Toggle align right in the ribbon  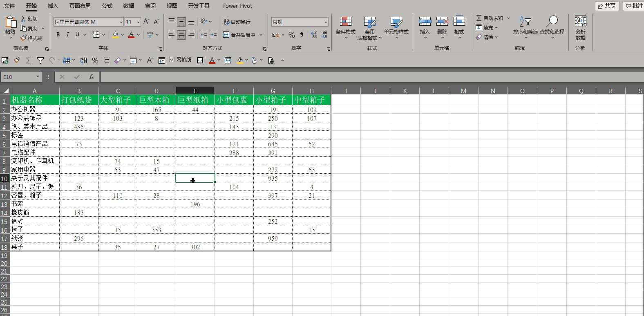(x=191, y=35)
